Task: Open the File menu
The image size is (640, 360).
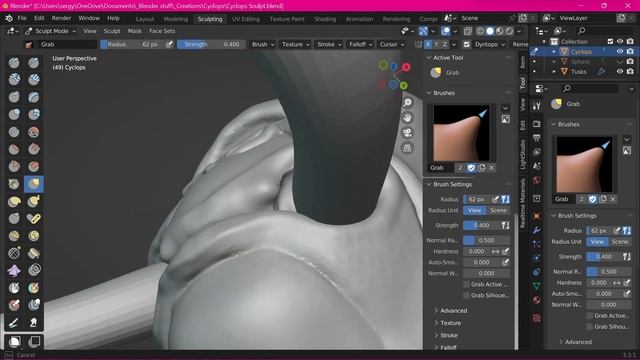Action: [x=22, y=18]
